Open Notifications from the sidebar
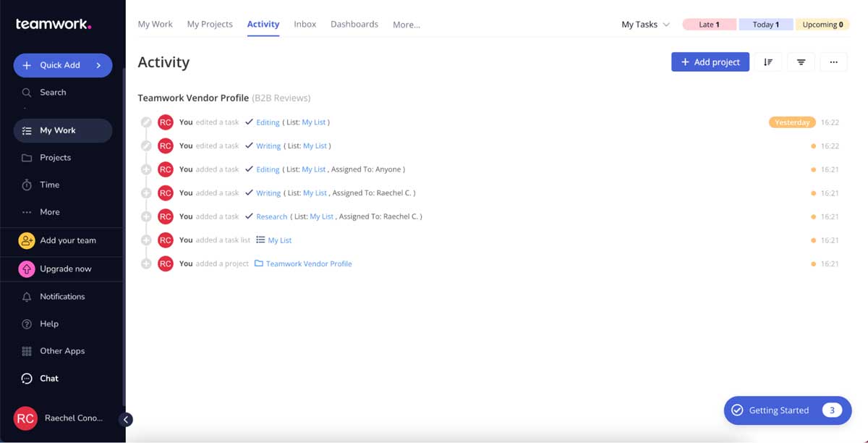The width and height of the screenshot is (868, 443). pos(62,296)
